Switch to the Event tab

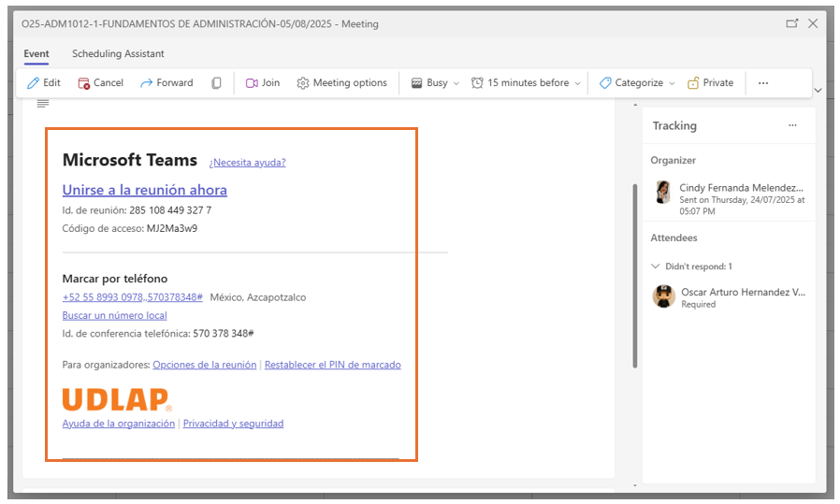[36, 53]
